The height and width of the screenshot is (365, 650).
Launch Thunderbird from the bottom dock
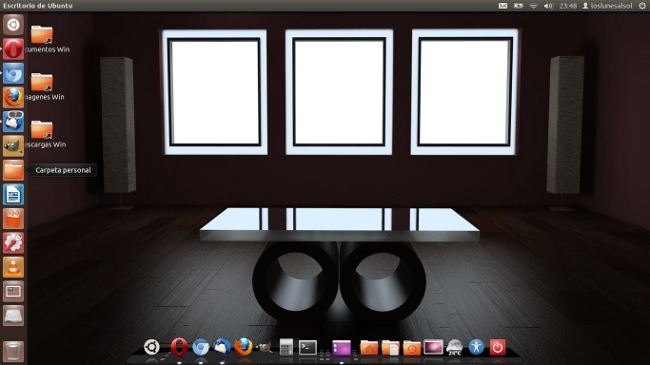point(222,347)
